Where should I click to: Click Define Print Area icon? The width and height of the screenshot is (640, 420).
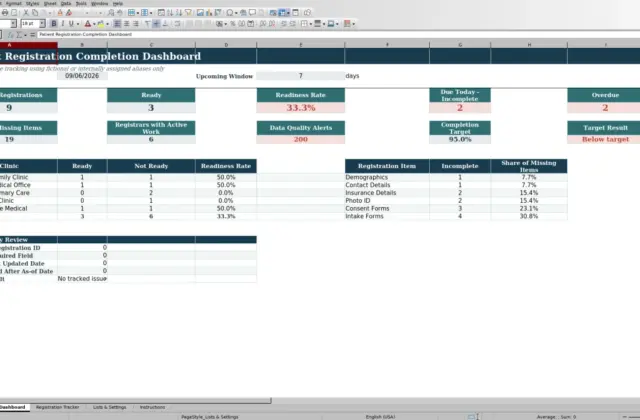pos(273,13)
